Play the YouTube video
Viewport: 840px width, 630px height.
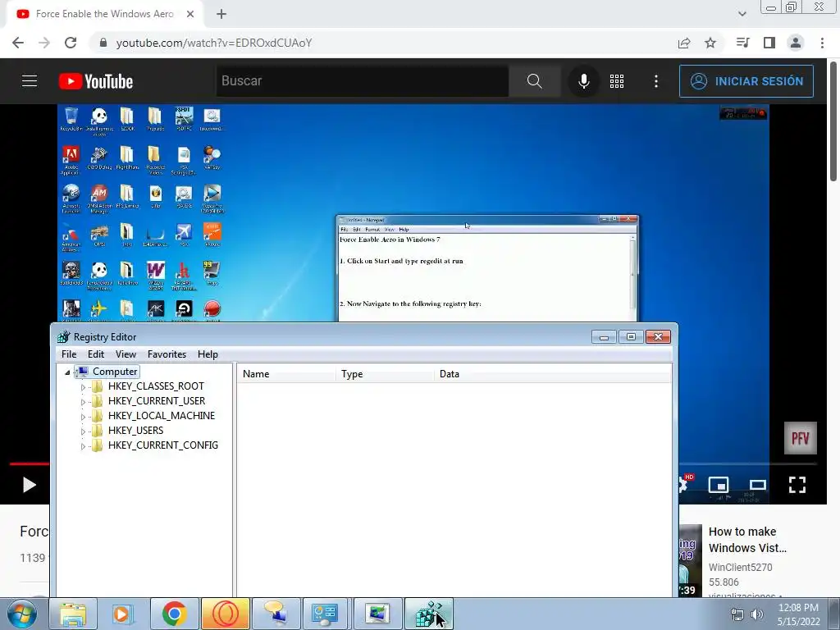(30, 485)
